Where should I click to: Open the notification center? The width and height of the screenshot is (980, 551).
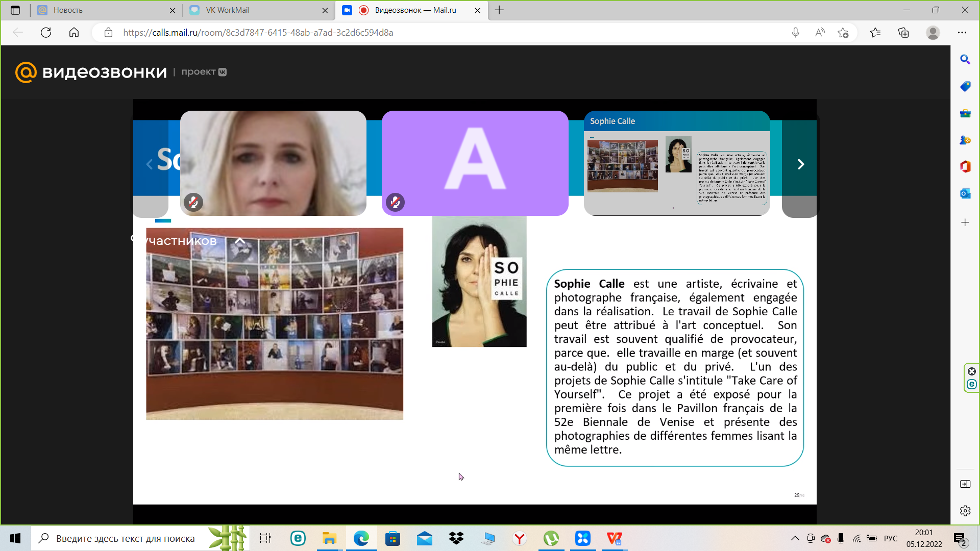pos(960,539)
